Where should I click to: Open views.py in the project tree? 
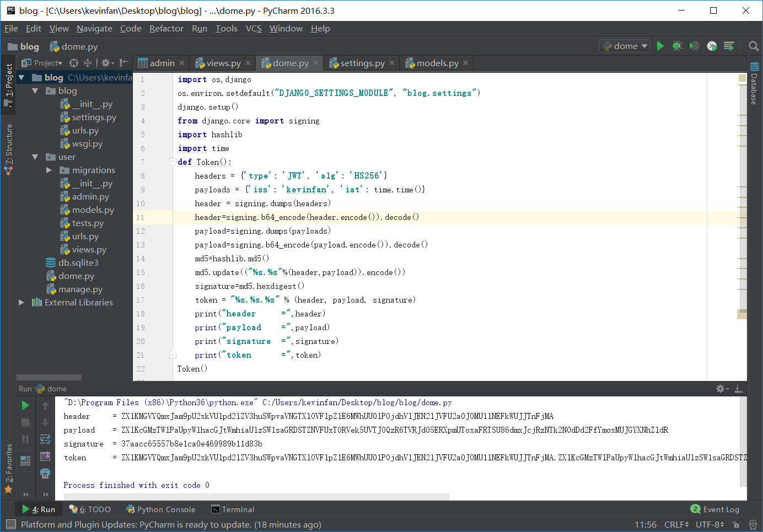89,250
